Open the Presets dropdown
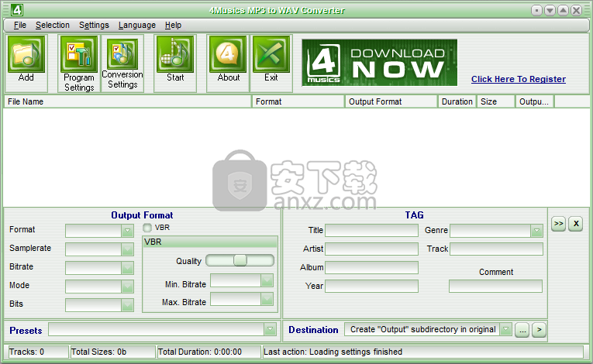This screenshot has height=364, width=593. (270, 329)
